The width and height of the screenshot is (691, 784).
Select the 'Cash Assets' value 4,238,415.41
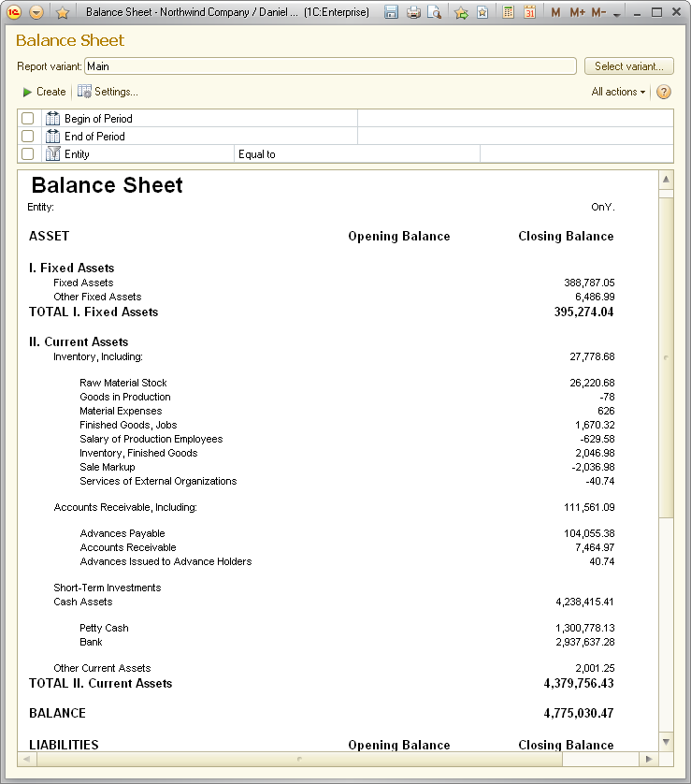coord(584,602)
